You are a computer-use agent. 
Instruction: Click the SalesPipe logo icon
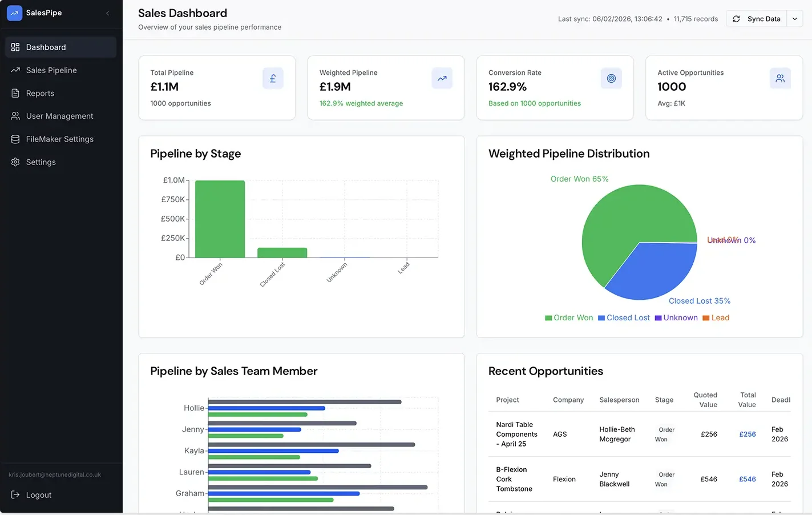(14, 13)
